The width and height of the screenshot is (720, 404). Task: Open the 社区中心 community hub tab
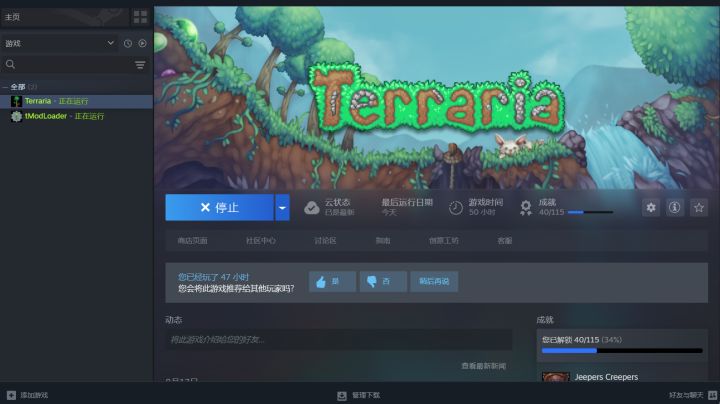[x=261, y=241]
